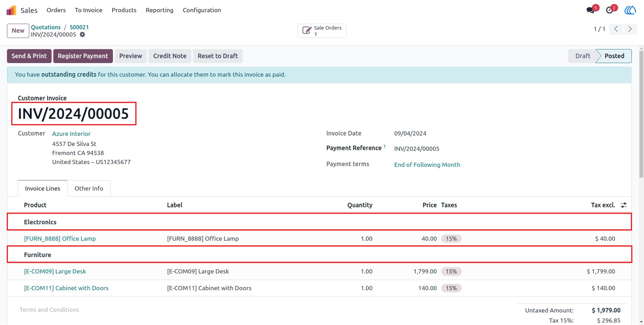Screen dimensions: 644x325
Task: Click the Preview button
Action: [x=131, y=56]
